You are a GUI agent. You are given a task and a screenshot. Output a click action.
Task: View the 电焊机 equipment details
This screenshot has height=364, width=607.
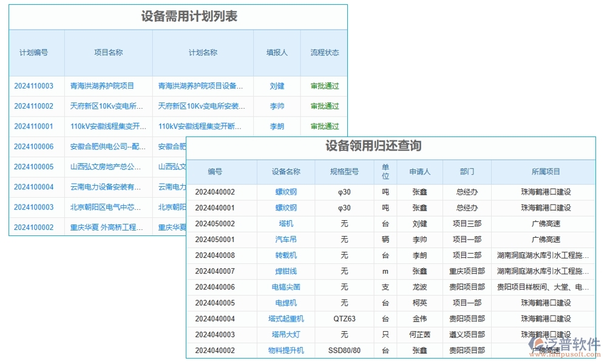click(285, 303)
